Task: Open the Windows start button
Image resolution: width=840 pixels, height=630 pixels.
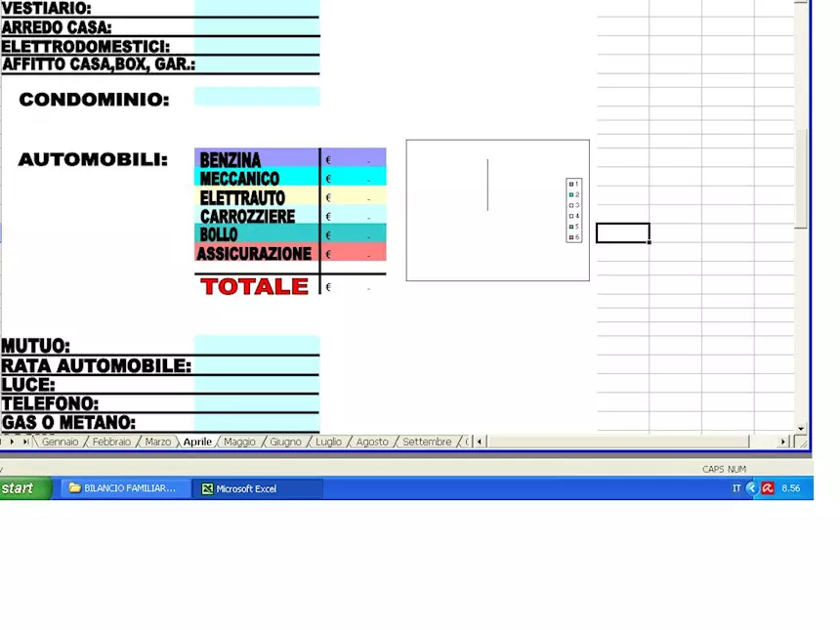Action: tap(24, 488)
